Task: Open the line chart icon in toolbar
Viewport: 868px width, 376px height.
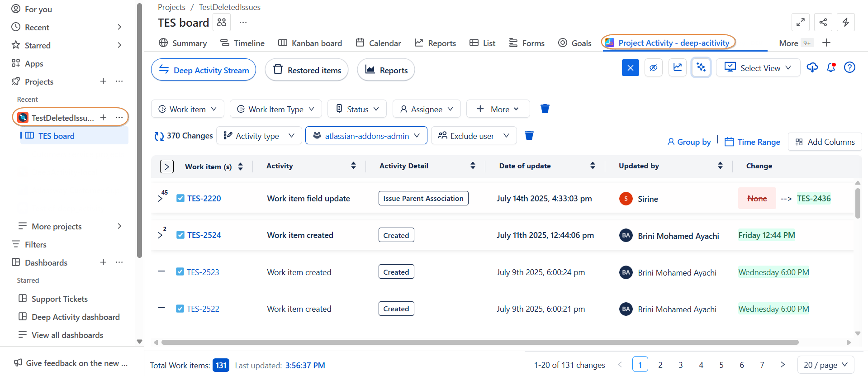Action: click(x=678, y=68)
